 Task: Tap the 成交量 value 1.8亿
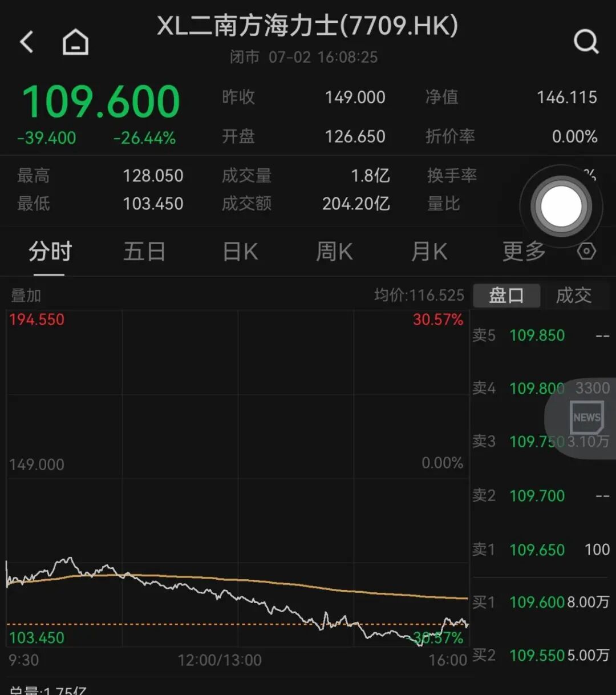371,176
